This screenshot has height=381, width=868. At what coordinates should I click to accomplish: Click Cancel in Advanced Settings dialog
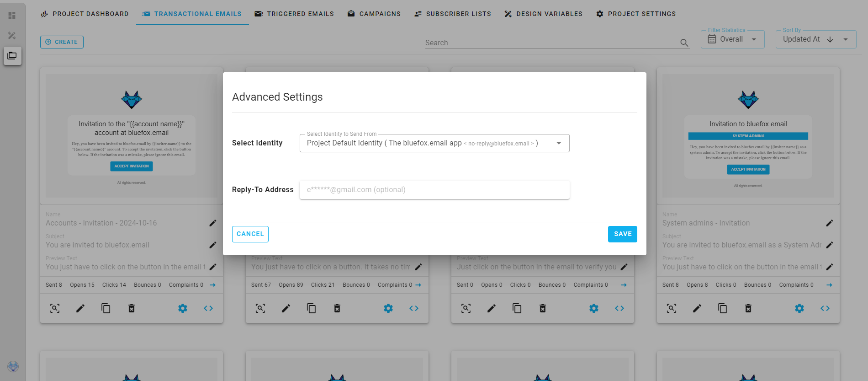[x=250, y=234]
